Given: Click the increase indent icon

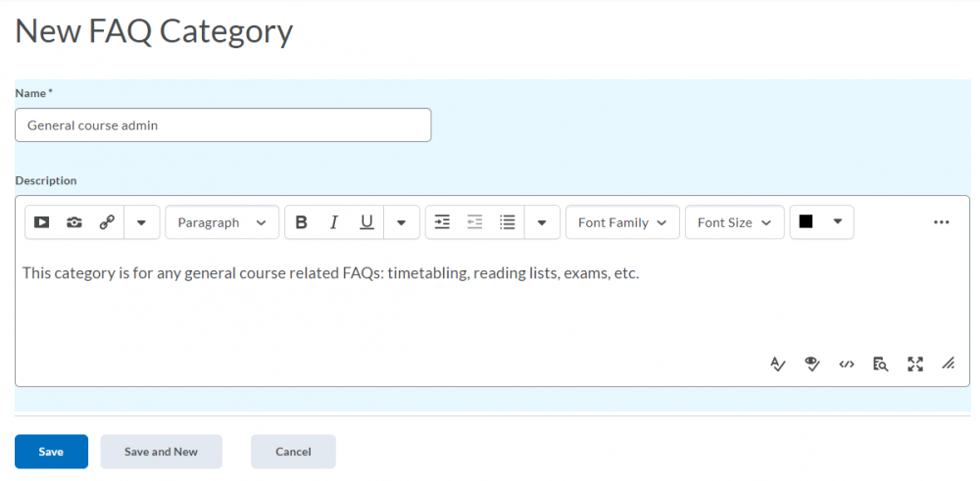Looking at the screenshot, I should [x=442, y=222].
